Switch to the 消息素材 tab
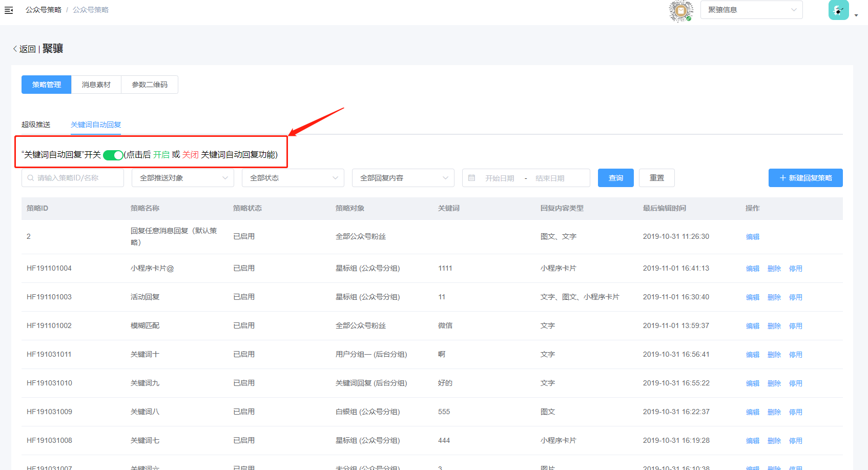868x470 pixels. (96, 85)
